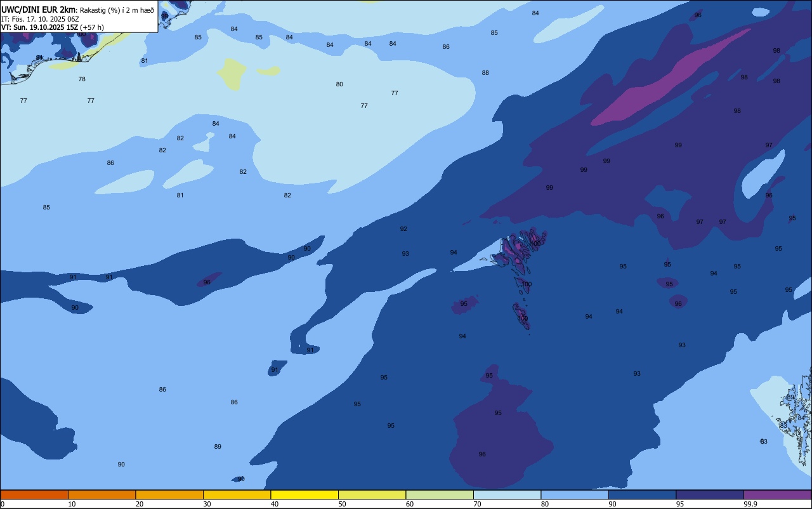
Task: Select the 95–99.9 indigo legend swatch
Action: point(710,494)
